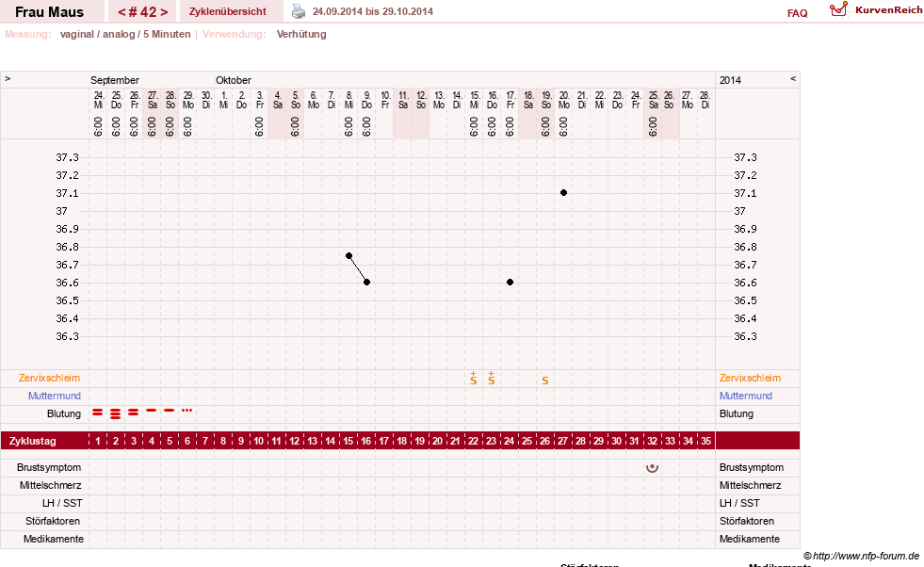Click the left LH / SST row label
The height and width of the screenshot is (567, 924).
click(x=62, y=503)
